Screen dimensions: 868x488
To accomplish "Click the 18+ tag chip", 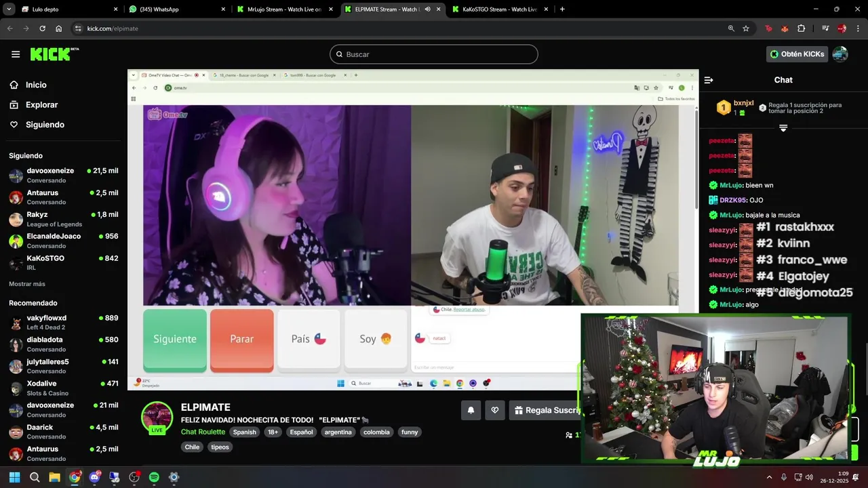I will [273, 432].
